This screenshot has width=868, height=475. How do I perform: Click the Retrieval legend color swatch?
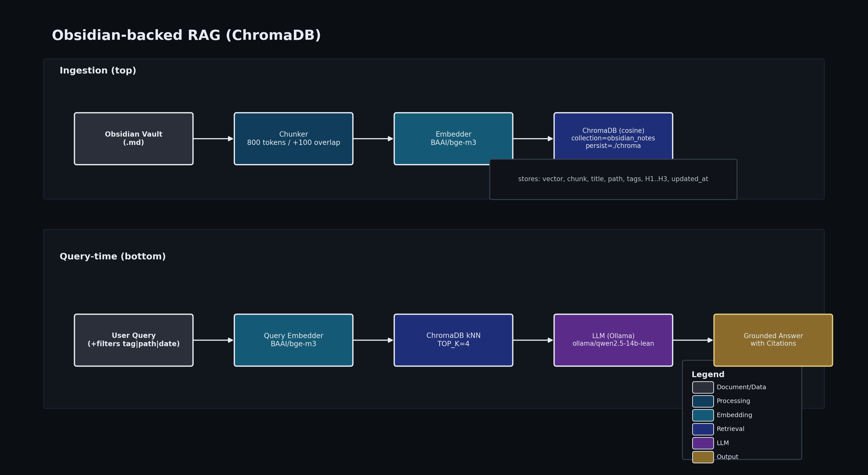point(702,429)
